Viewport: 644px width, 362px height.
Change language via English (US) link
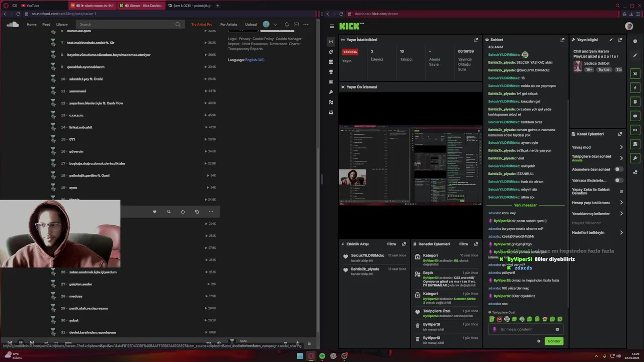[255, 60]
